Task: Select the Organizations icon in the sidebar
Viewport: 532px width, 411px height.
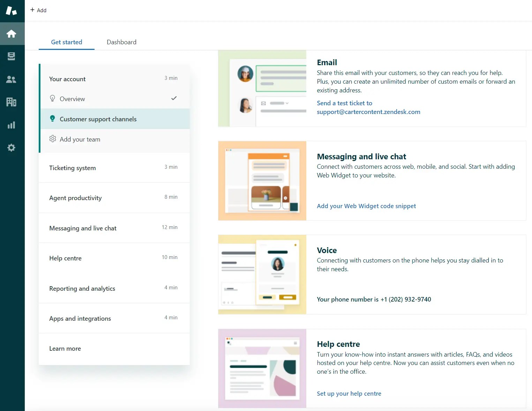Action: point(12,102)
